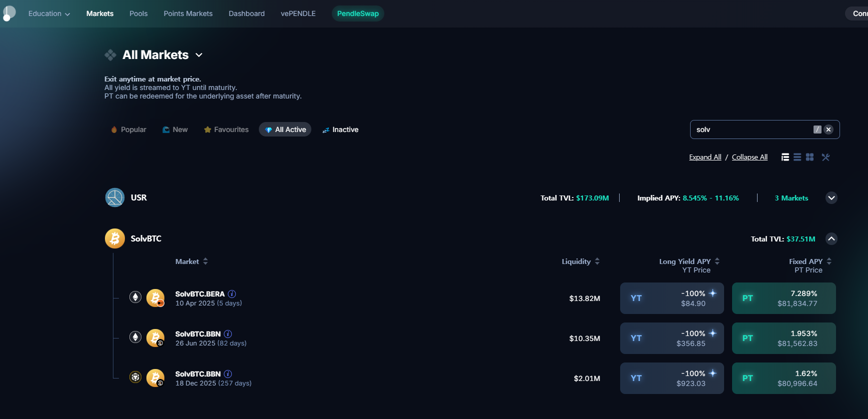Open PT 1.62% button
Screen dimensions: 868x419
(784, 378)
